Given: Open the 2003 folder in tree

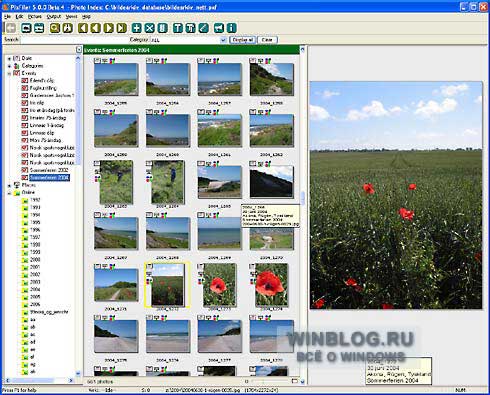Looking at the screenshot, I should click(35, 282).
